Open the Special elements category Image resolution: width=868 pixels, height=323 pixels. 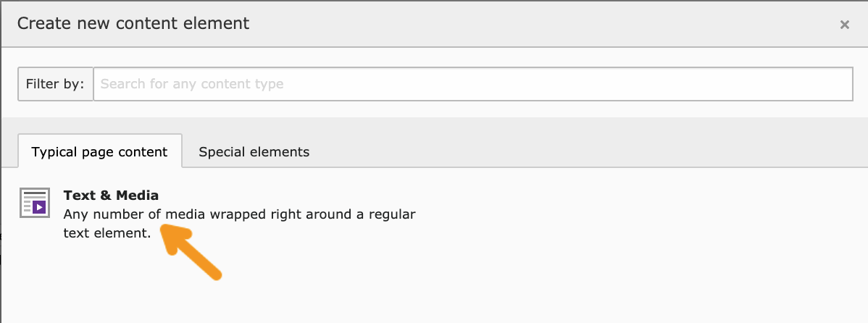click(254, 152)
